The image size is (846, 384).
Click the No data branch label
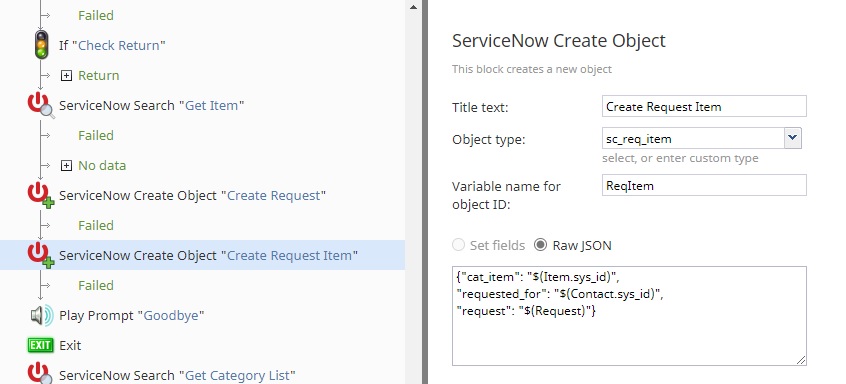pos(102,166)
